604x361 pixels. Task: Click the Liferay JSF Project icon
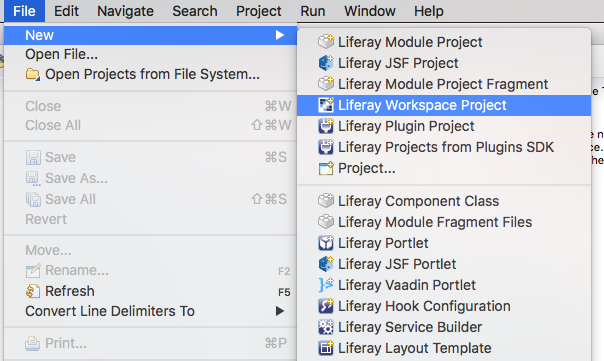[326, 63]
